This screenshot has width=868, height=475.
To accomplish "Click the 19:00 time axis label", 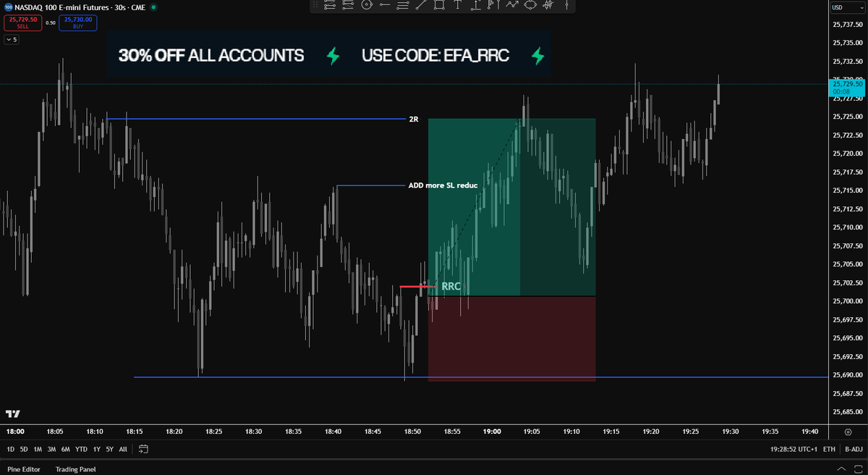I will 492,432.
